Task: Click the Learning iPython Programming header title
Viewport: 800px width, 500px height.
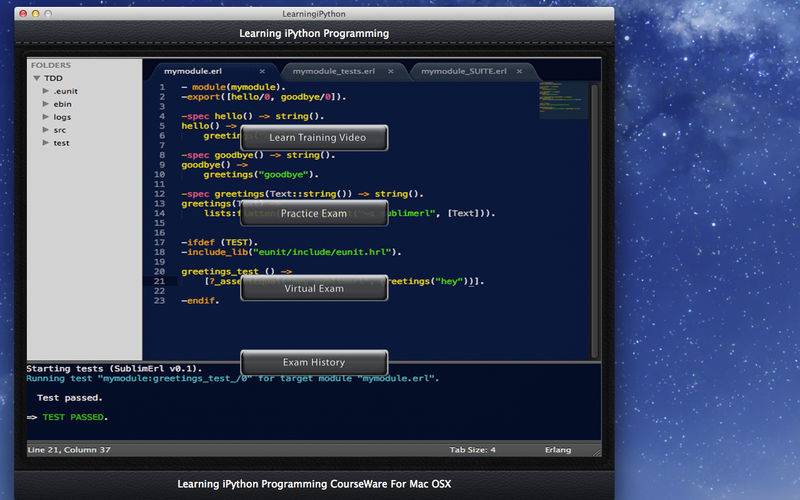Action: pyautogui.click(x=314, y=34)
